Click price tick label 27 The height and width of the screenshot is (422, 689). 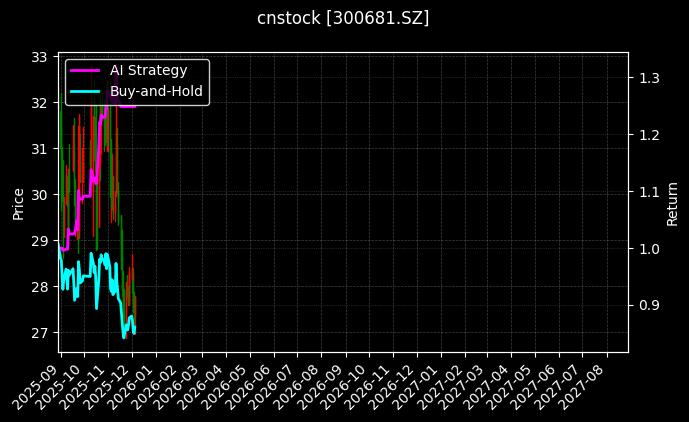coord(39,333)
